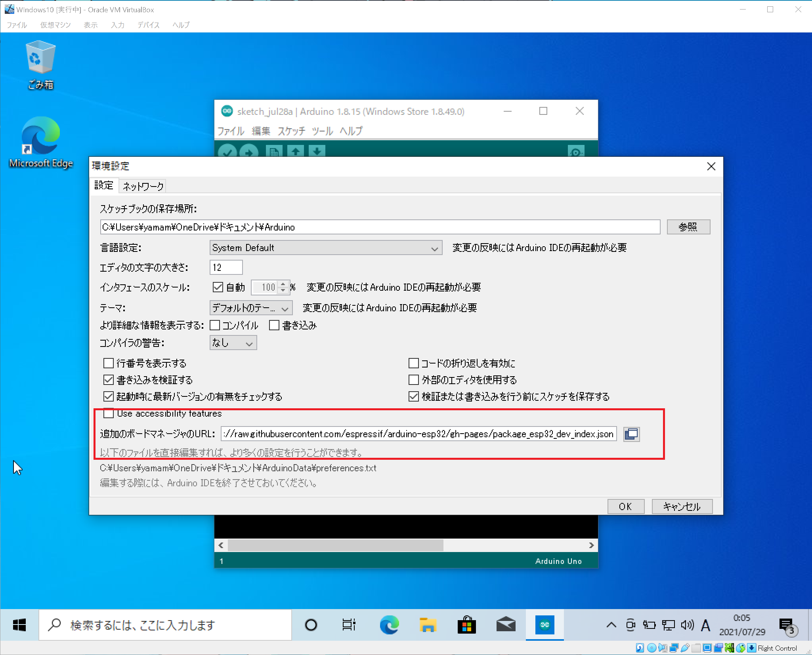Enable the Use accessibility features checkbox
The width and height of the screenshot is (812, 655).
click(109, 413)
